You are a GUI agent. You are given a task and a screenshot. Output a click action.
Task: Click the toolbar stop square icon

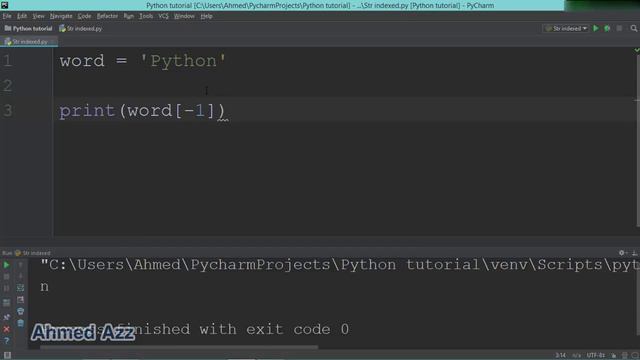[620, 29]
